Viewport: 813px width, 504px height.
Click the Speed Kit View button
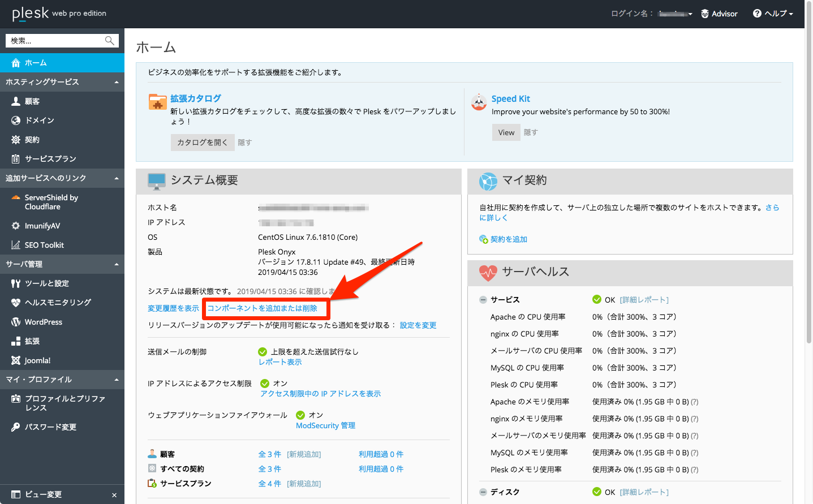coord(506,132)
